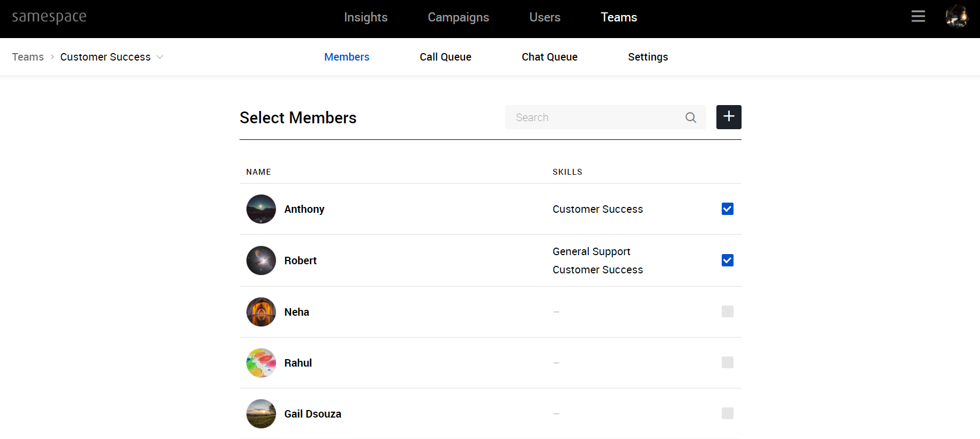Click Robert's profile picture
The height and width of the screenshot is (439, 980).
click(261, 261)
